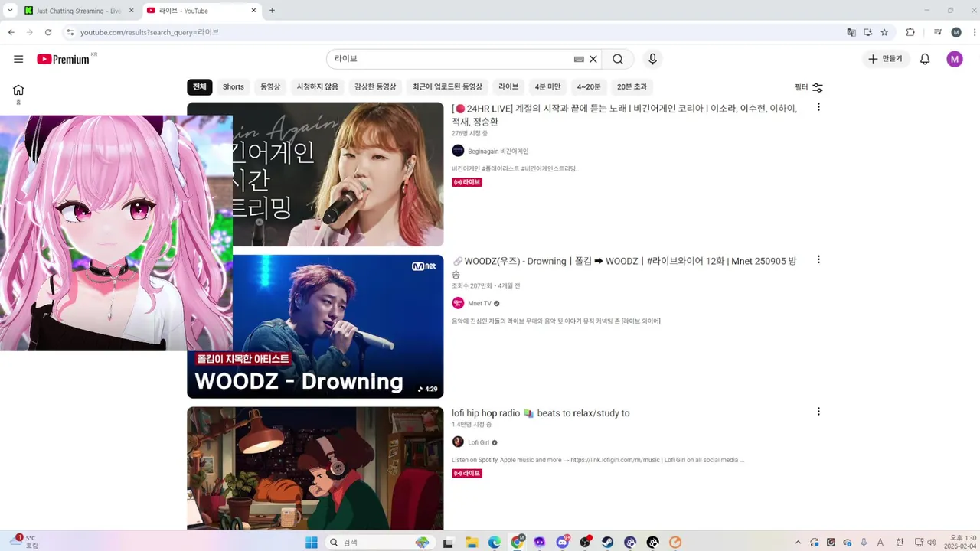Select the 전체 filter chip

(200, 86)
